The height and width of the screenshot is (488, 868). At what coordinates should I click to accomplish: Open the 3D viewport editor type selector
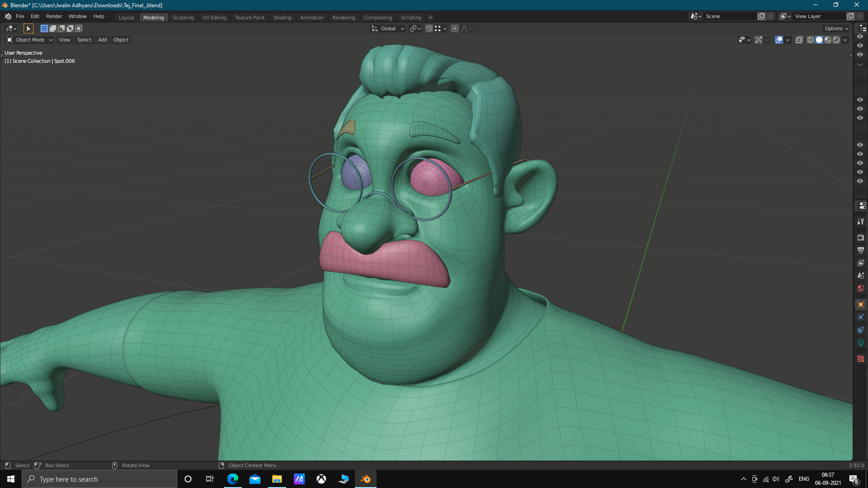pyautogui.click(x=11, y=28)
